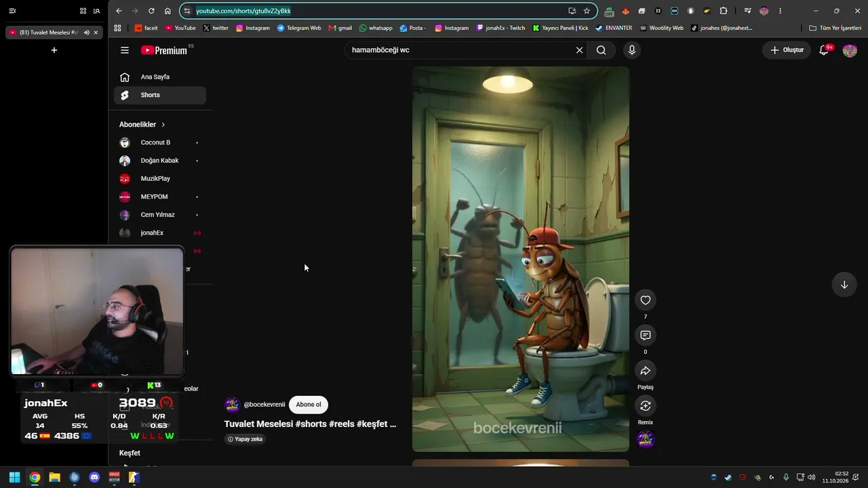Viewport: 868px width, 488px height.
Task: Open the Remix option
Action: point(646,406)
